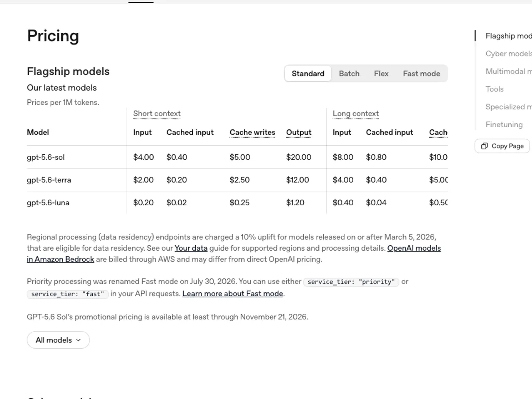
Task: Switch to the Batch pricing tab
Action: pyautogui.click(x=349, y=74)
